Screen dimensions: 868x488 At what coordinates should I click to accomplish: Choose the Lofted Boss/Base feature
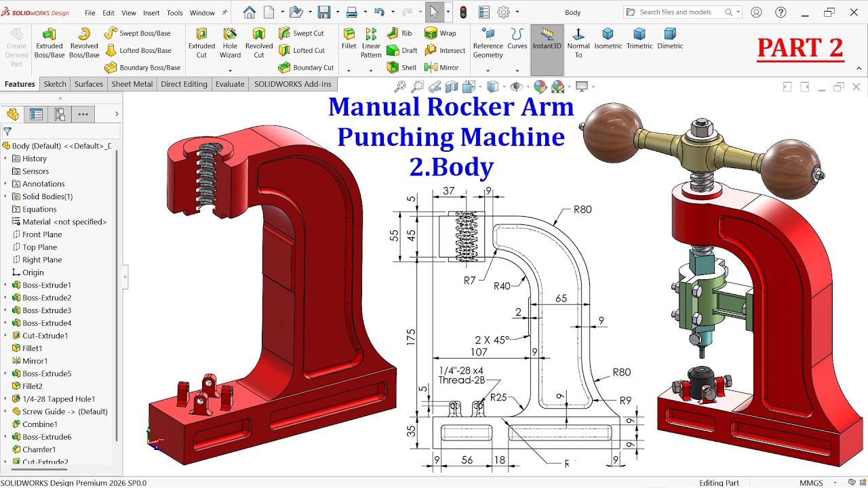click(138, 50)
